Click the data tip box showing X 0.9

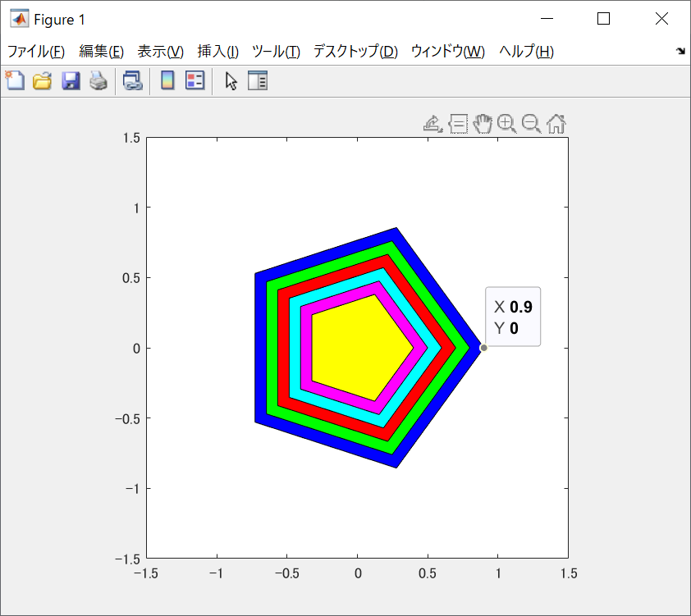[513, 317]
